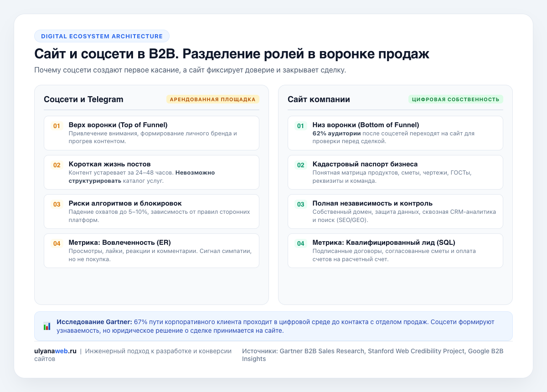Click the subtitle starting 'Почему соцсети создают'
This screenshot has height=392, width=547.
click(190, 71)
